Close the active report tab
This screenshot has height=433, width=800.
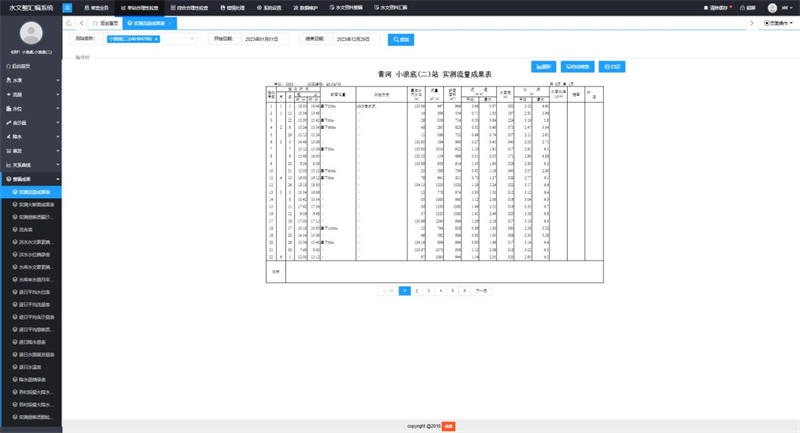[167, 22]
